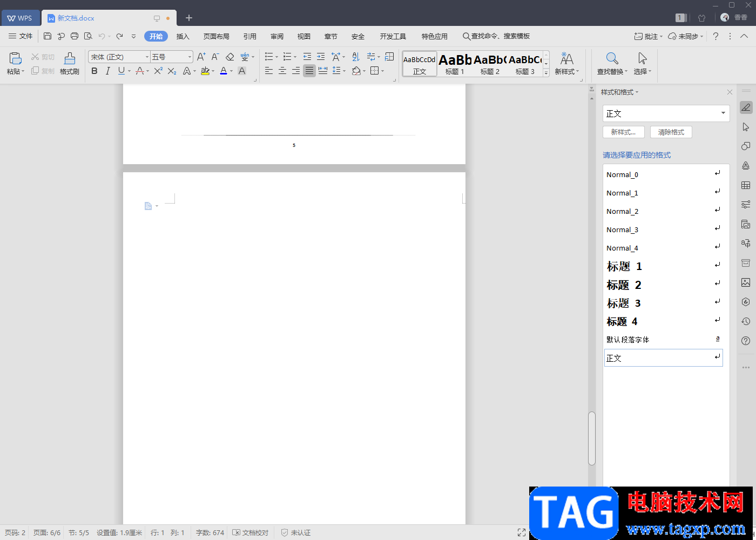Viewport: 756px width, 540px height.
Task: Switch to the 审阅 tab
Action: point(277,36)
